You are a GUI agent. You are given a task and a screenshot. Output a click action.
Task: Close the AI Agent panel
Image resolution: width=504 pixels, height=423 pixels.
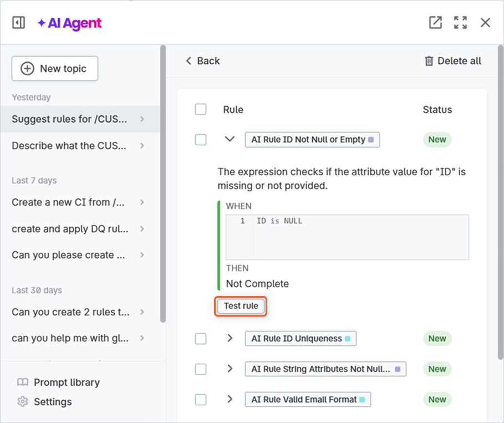click(x=485, y=23)
